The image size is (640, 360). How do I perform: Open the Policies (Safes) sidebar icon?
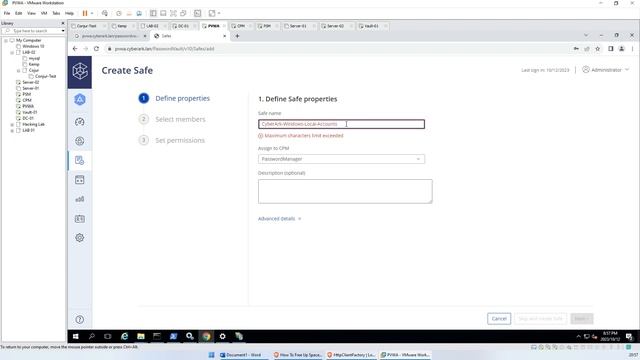click(80, 160)
